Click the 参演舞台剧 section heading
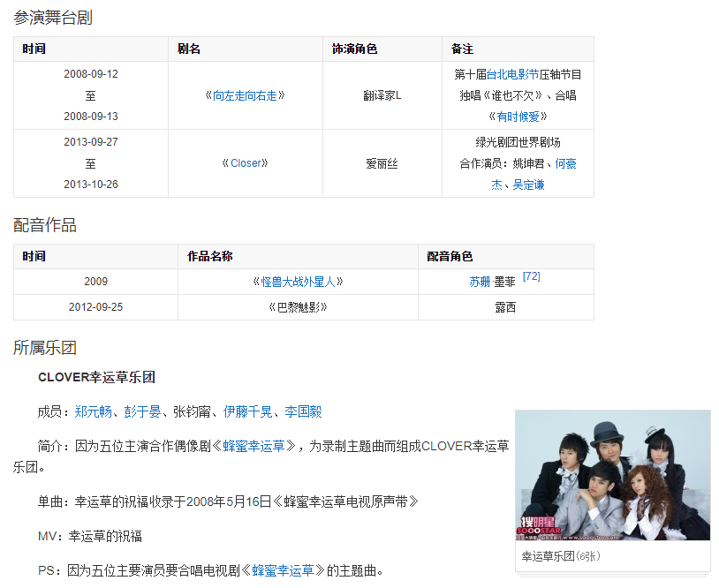Image resolution: width=719 pixels, height=588 pixels. pos(53,18)
